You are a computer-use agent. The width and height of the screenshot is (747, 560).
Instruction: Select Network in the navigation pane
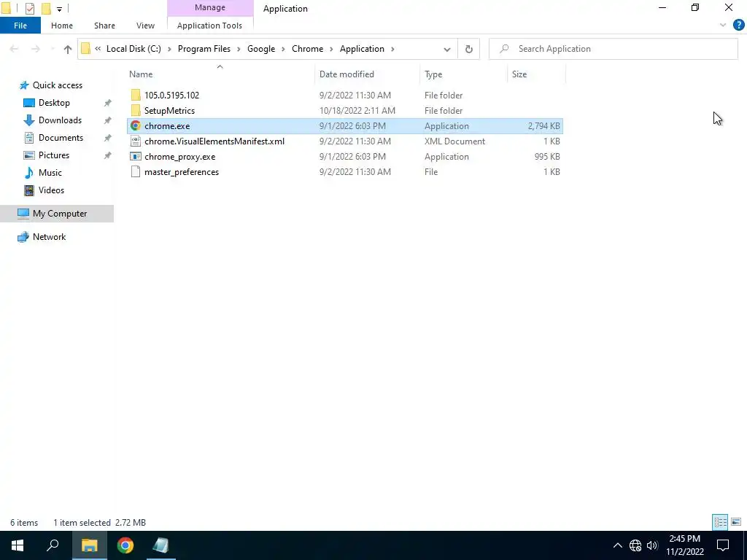49,237
